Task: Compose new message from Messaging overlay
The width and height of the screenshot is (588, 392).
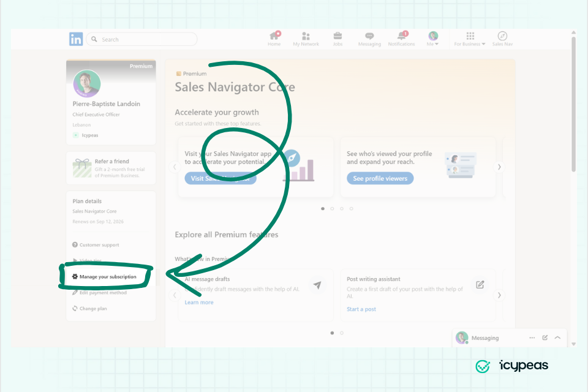Action: pos(545,337)
